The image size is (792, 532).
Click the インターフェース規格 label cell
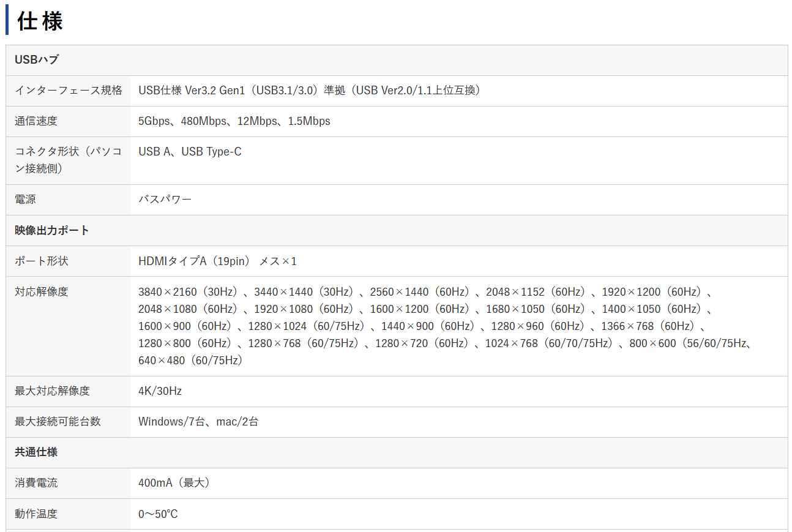point(68,91)
